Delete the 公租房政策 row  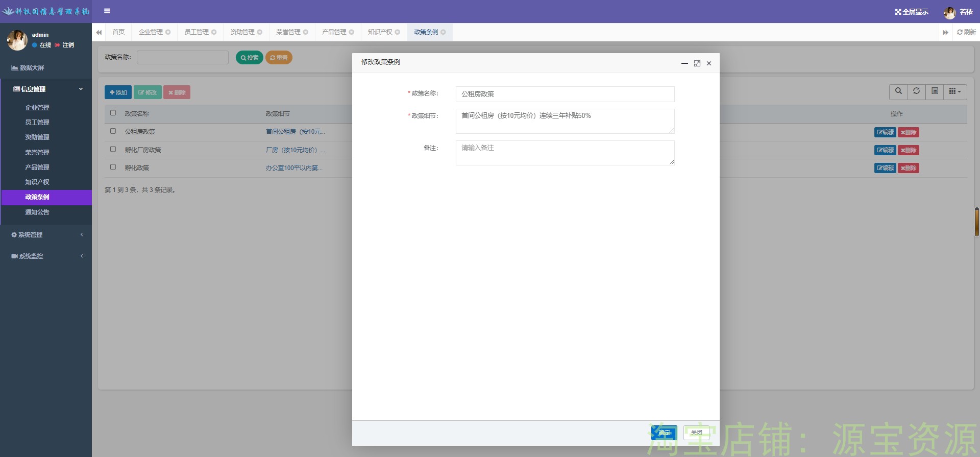pos(909,132)
